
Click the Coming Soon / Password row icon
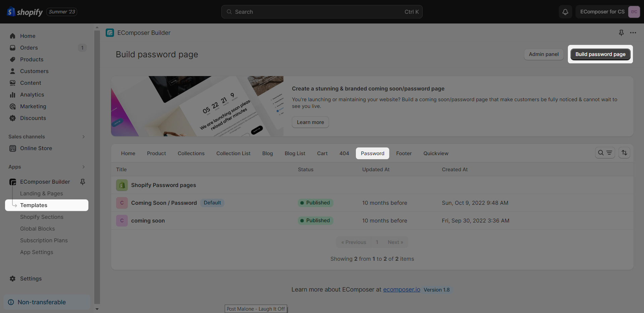pos(122,203)
